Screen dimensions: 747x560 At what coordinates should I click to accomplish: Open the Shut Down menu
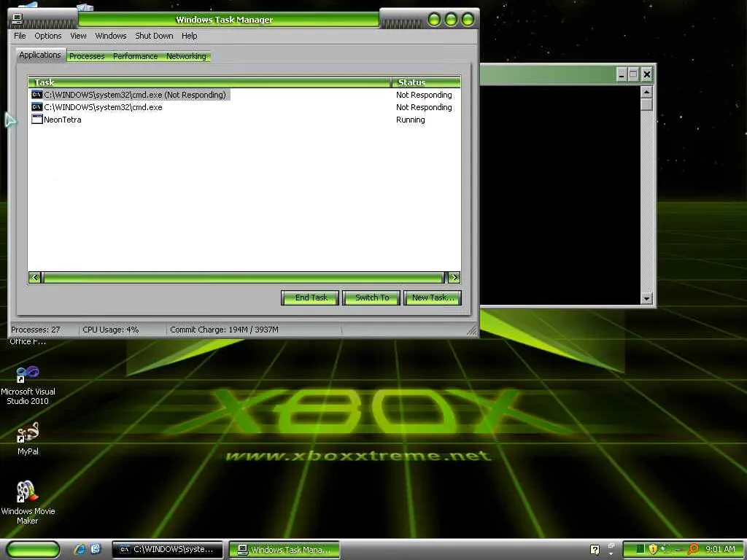(x=154, y=36)
